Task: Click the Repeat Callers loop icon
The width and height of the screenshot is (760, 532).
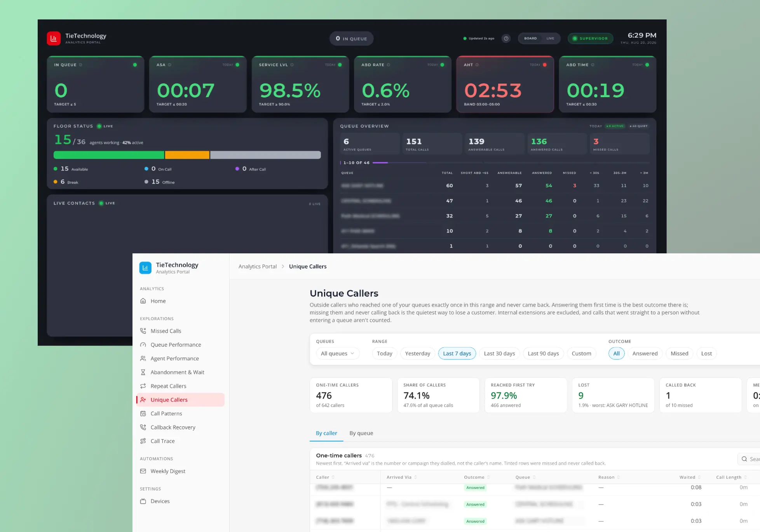Action: click(x=143, y=386)
